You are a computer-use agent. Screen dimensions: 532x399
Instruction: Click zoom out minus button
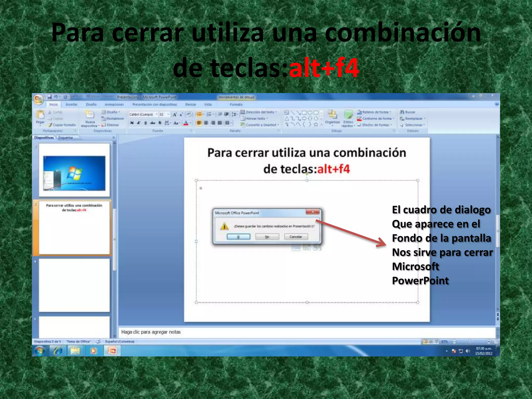[455, 342]
